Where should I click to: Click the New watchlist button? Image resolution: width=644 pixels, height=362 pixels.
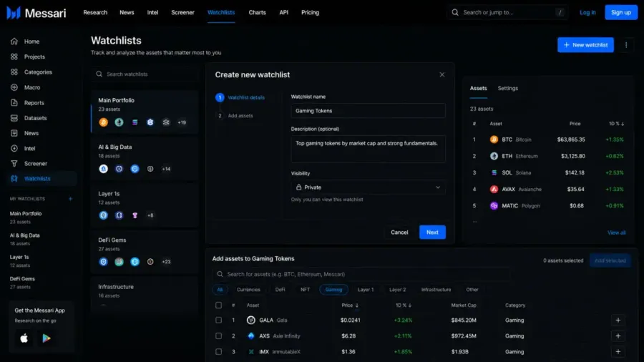tap(585, 45)
